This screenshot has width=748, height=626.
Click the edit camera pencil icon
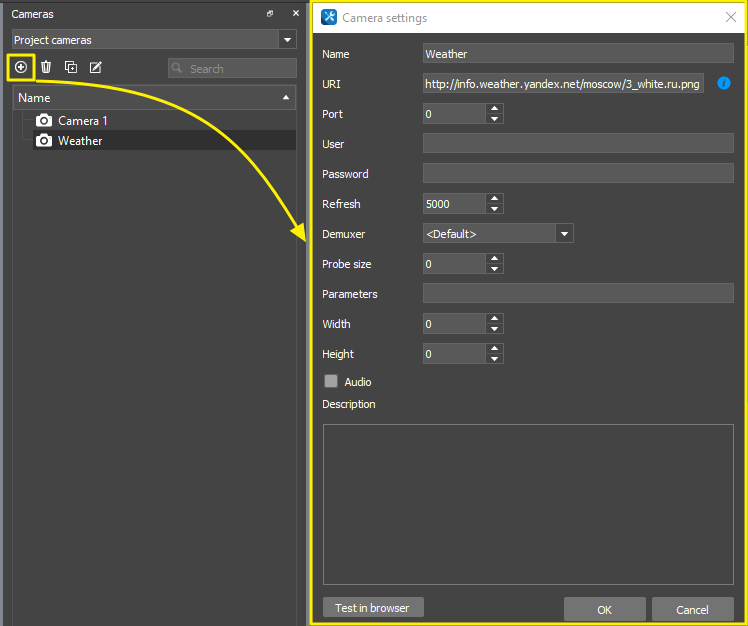coord(96,67)
